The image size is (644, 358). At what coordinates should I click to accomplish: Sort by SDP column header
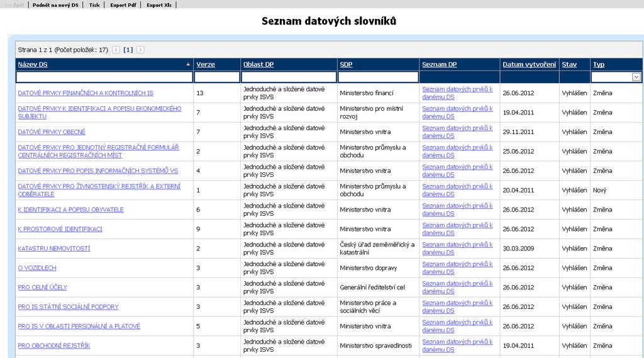[346, 65]
